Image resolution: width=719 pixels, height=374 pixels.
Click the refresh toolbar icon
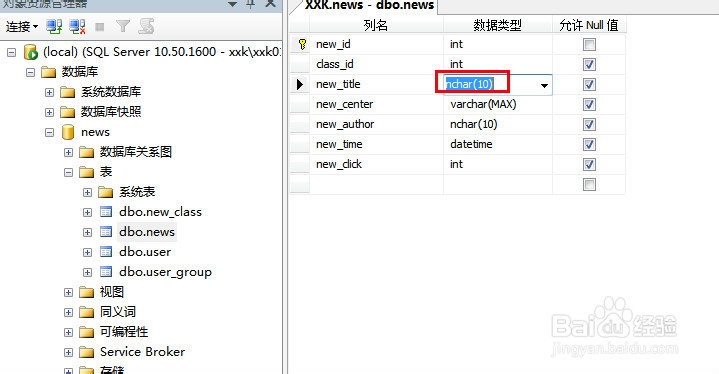146,27
